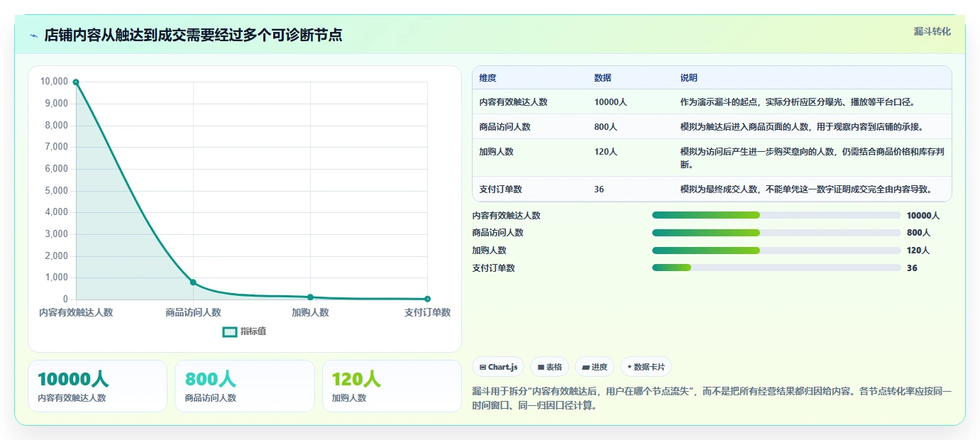The width and height of the screenshot is (980, 440).
Task: Click the 800人 value beside progress bar
Action: 918,233
